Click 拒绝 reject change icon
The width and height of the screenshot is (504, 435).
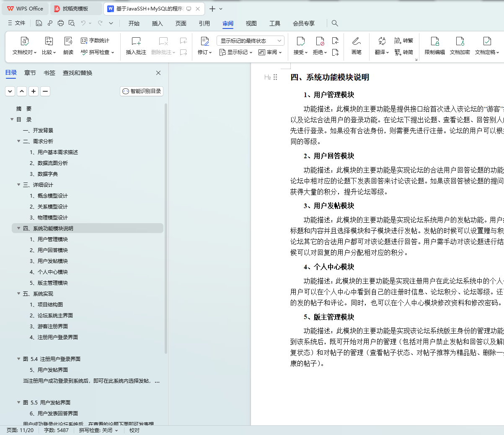click(320, 41)
